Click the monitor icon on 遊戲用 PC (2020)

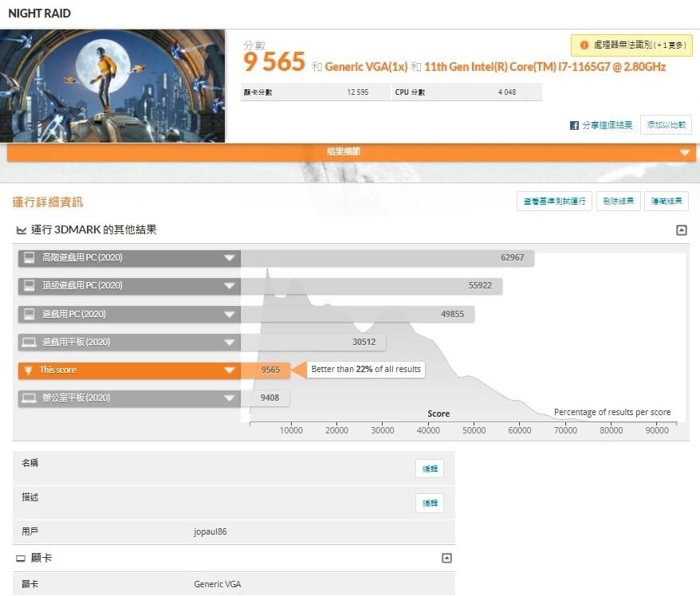[x=29, y=314]
